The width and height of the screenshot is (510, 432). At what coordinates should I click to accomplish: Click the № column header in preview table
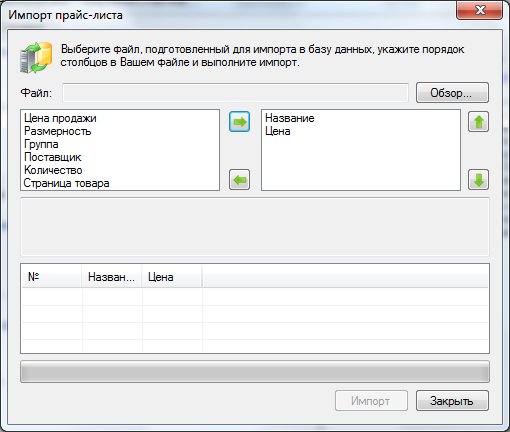click(x=52, y=277)
